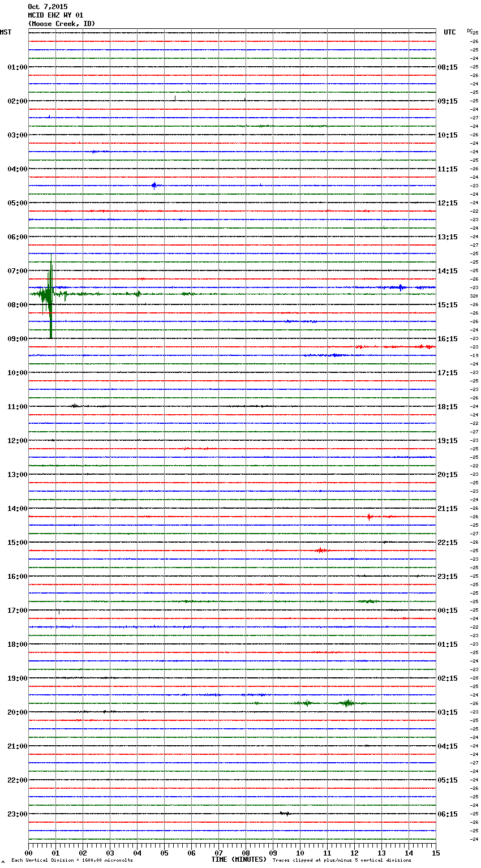
Task: Select the '12:00' MST row label
Action: pyautogui.click(x=18, y=440)
